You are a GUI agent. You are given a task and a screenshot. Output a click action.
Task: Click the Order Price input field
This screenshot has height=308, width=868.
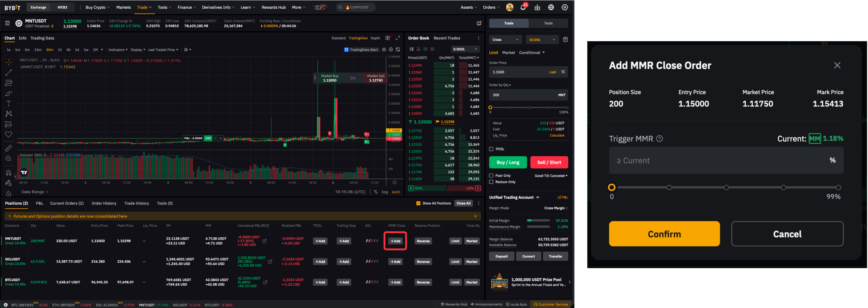tap(519, 72)
